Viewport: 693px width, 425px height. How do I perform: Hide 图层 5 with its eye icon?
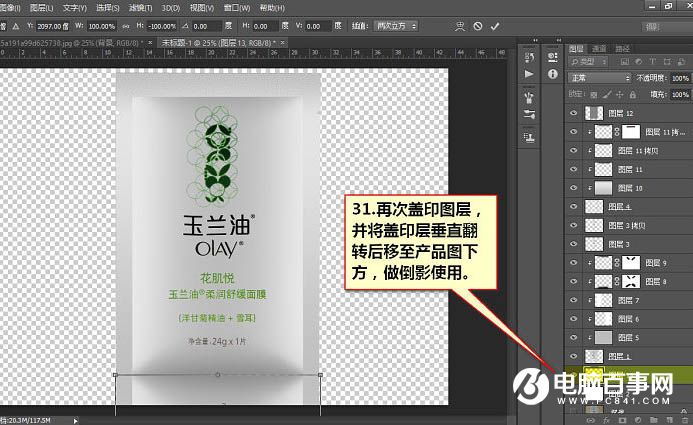[574, 338]
